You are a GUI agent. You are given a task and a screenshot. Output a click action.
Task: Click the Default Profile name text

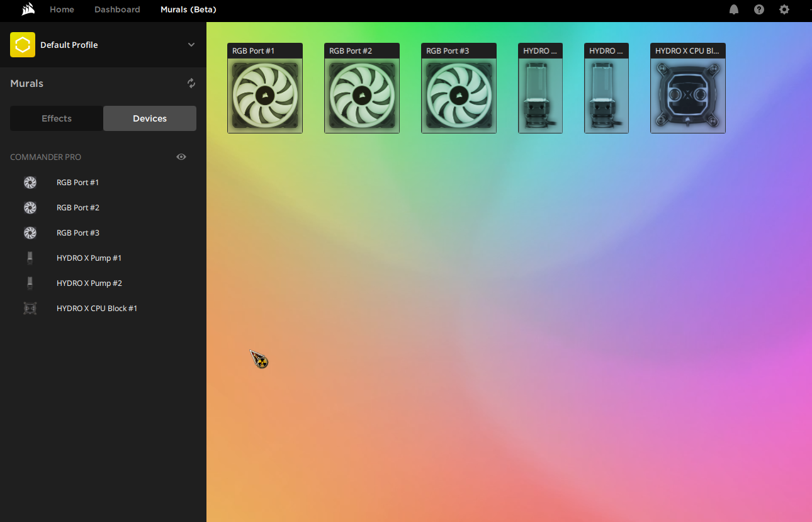click(69, 45)
